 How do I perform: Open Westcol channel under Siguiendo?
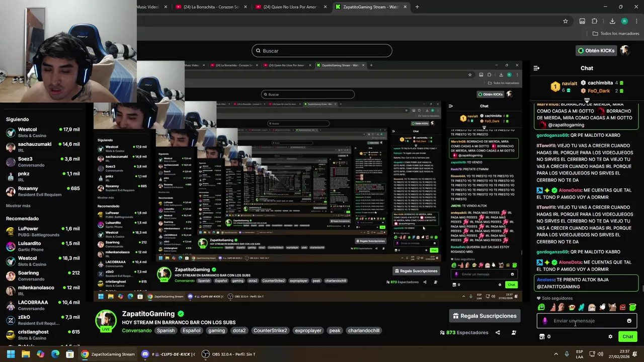coord(43,132)
